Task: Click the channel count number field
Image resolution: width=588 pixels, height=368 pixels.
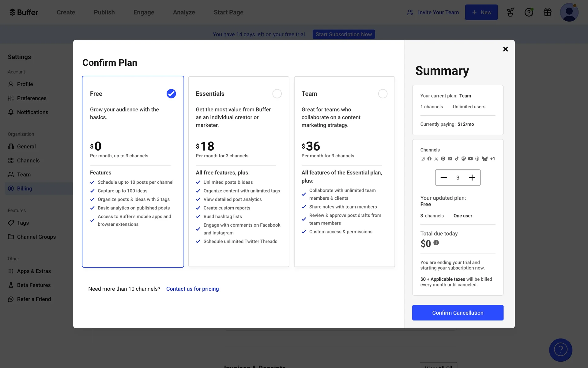Action: (458, 178)
